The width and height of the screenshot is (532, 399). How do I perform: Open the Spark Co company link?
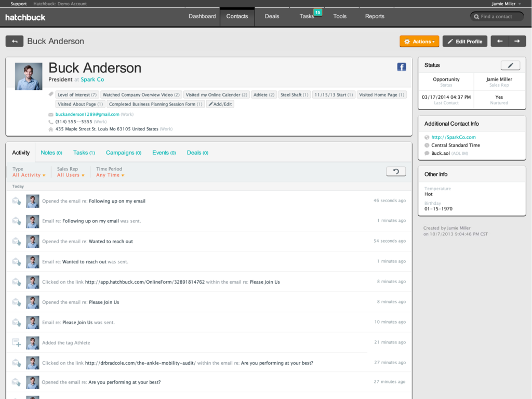pyautogui.click(x=92, y=79)
